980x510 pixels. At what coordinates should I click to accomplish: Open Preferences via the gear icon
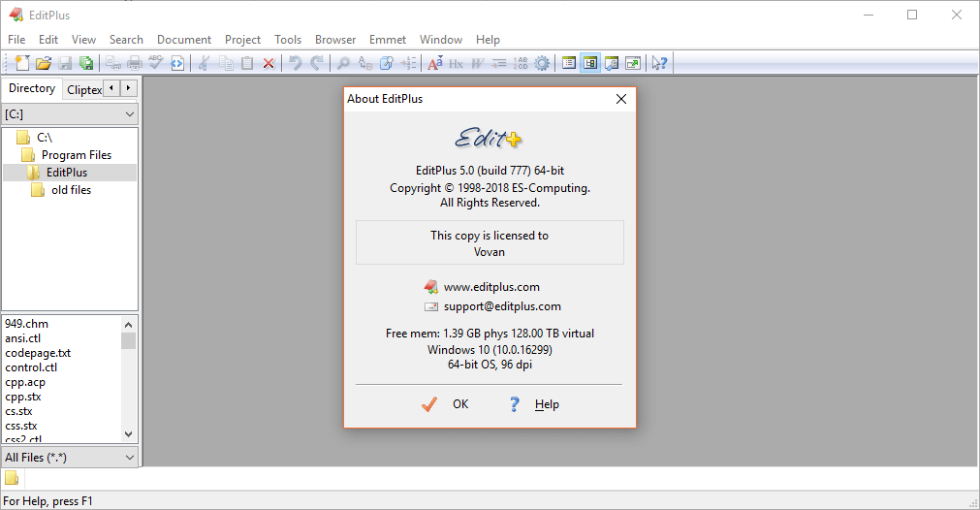542,62
